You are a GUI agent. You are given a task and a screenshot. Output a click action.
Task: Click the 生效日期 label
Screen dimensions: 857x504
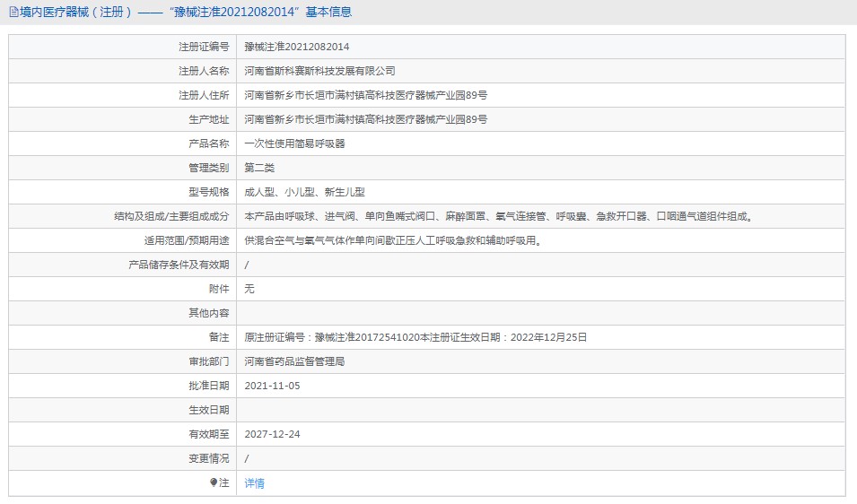209,410
